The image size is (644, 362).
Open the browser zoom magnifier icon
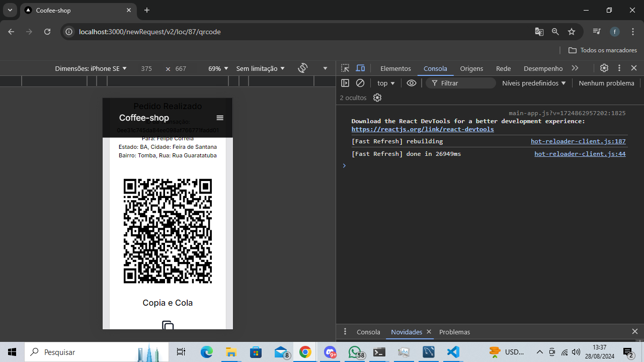coord(555,32)
